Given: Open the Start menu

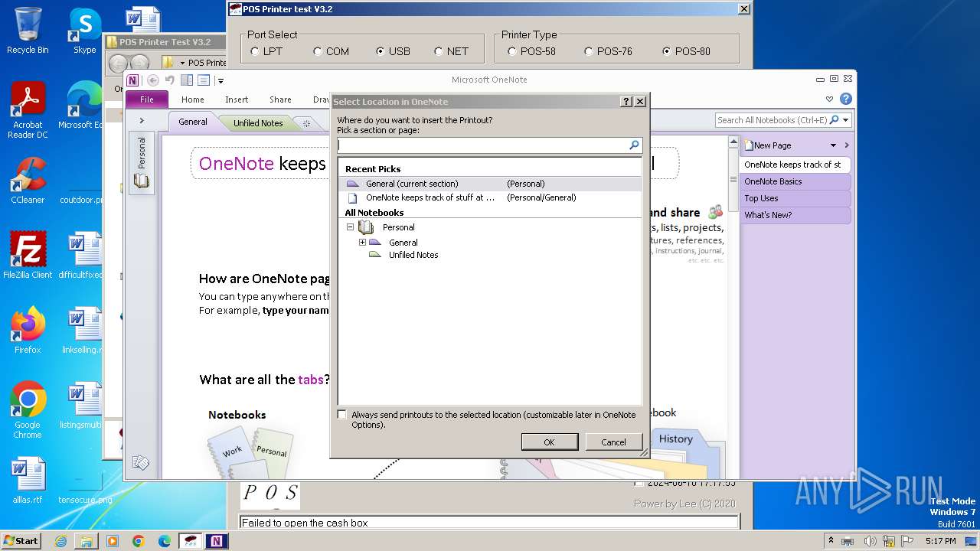Looking at the screenshot, I should coord(21,540).
